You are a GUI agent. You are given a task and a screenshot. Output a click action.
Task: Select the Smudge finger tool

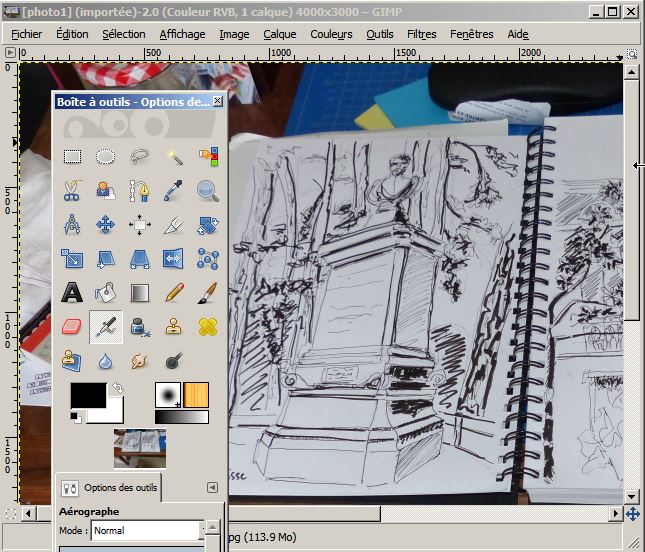coord(140,361)
